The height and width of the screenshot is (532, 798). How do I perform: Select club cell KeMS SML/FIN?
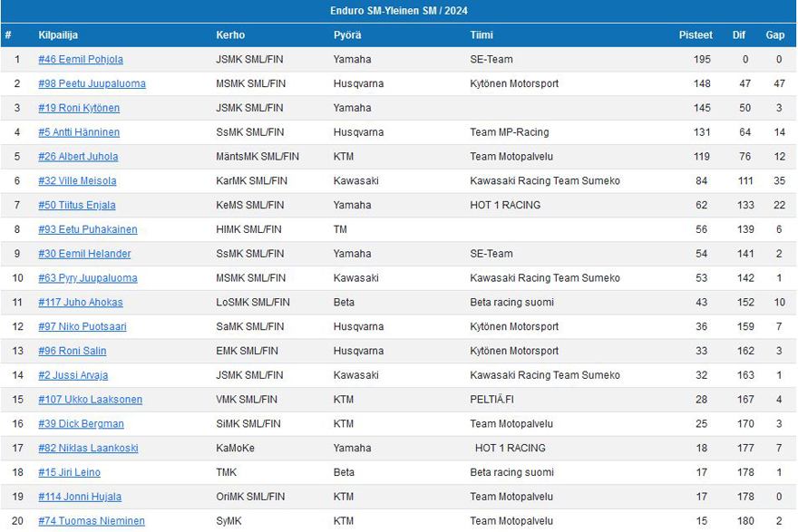pos(250,206)
